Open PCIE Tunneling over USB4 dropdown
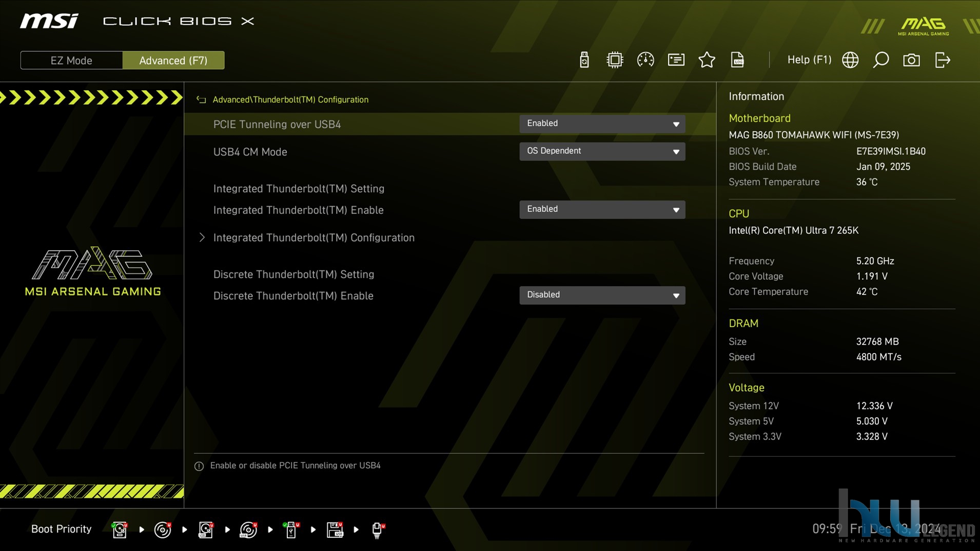980x551 pixels. 602,124
